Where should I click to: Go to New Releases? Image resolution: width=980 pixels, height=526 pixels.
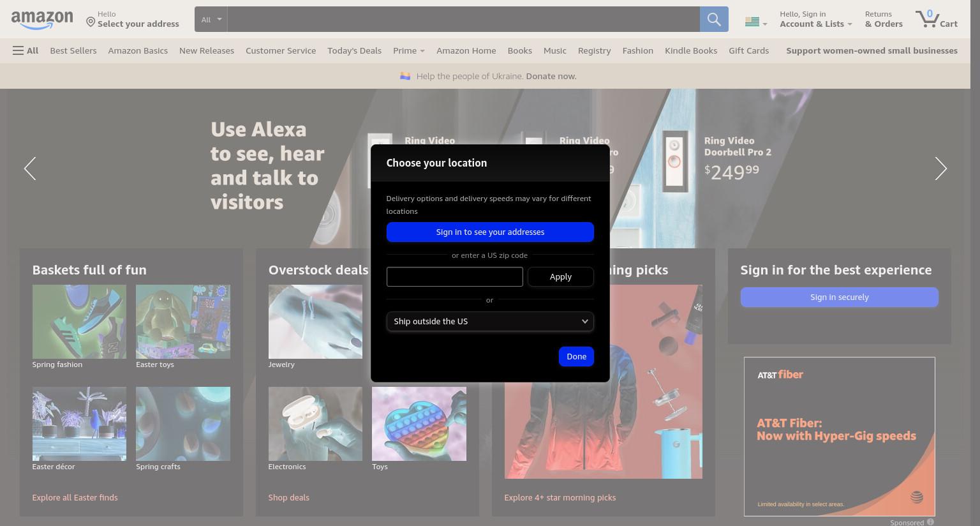click(207, 50)
